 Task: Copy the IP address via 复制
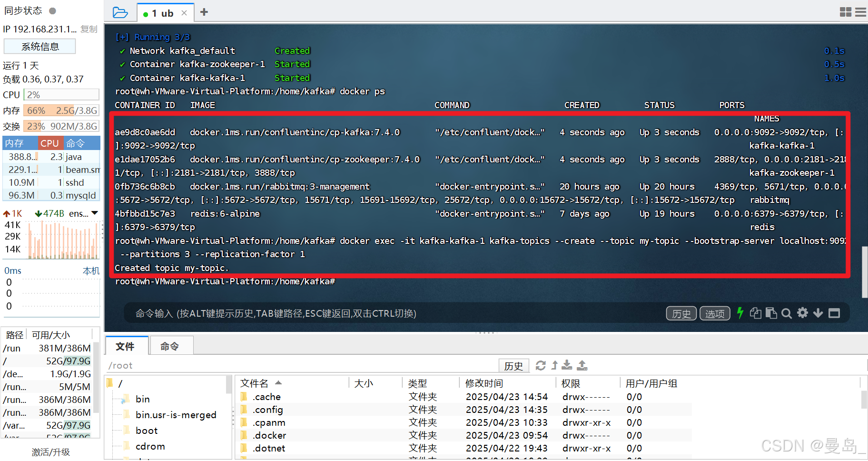point(89,29)
